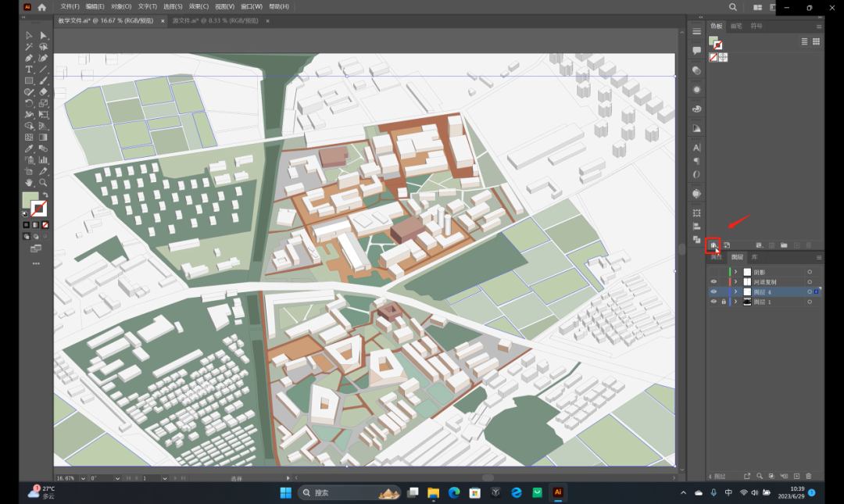Select the Artboard tool

(29, 171)
